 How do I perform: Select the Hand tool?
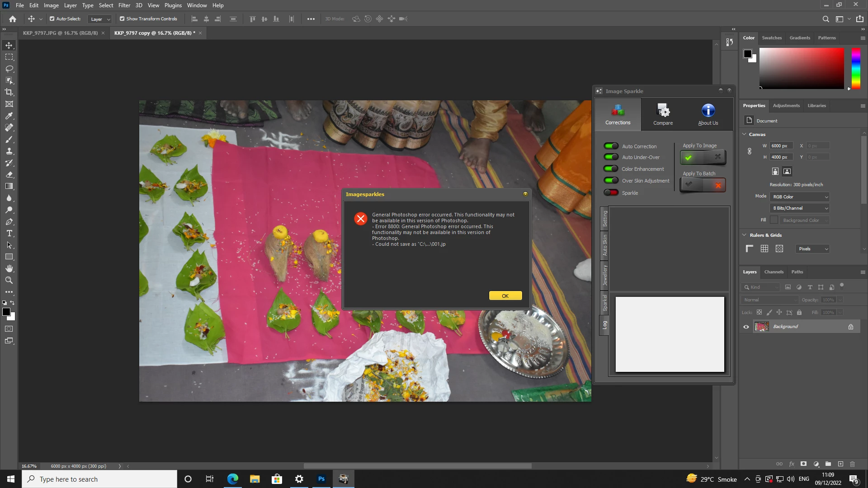click(x=9, y=268)
